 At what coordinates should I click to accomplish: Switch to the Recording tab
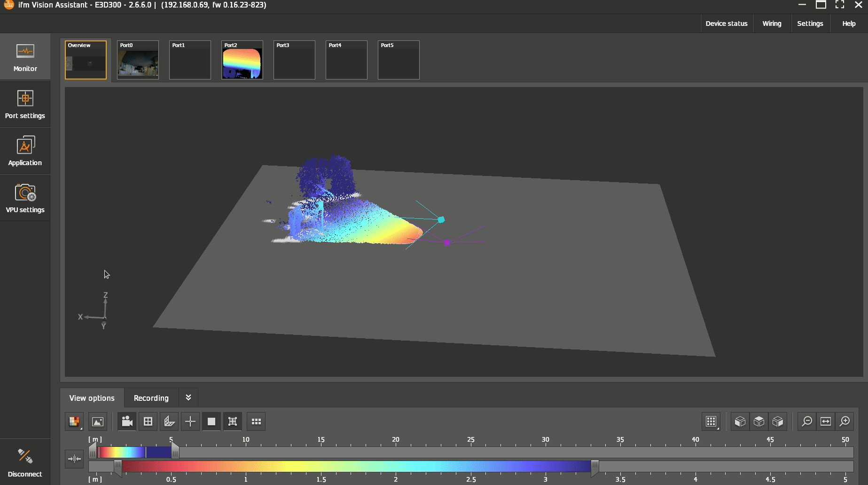151,398
